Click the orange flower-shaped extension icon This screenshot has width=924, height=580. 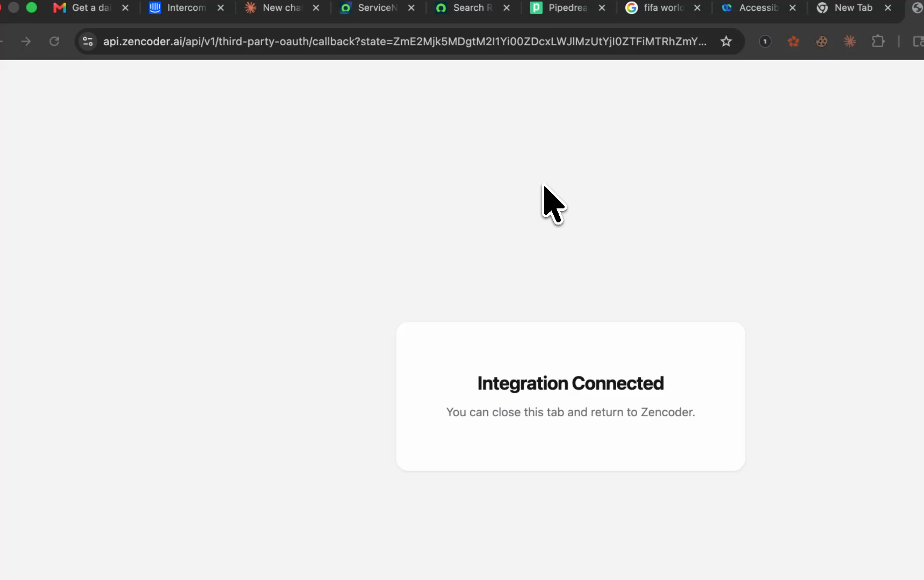793,41
